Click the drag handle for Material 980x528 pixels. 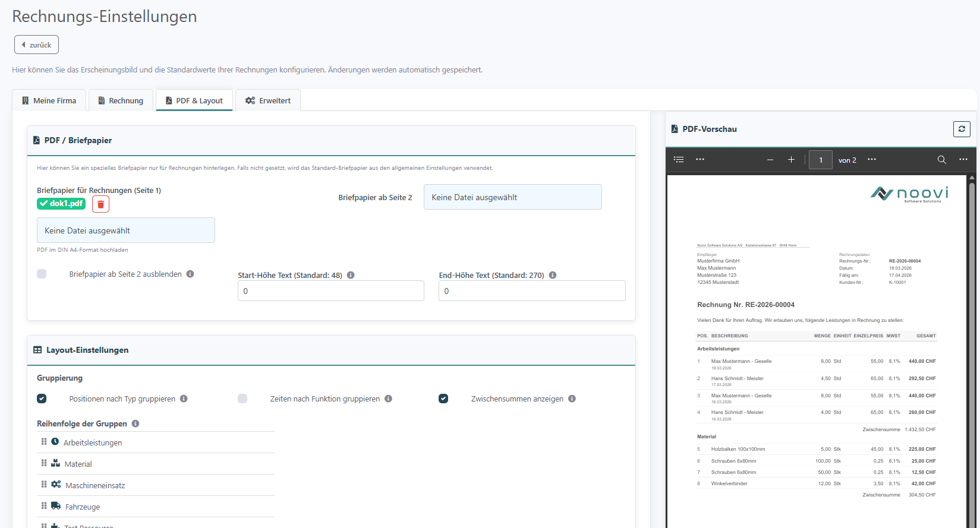[44, 463]
